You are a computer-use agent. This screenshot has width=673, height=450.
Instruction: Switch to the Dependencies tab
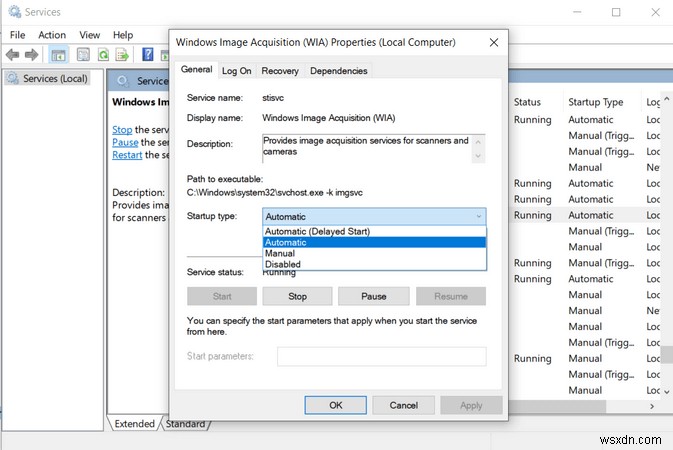coord(339,71)
